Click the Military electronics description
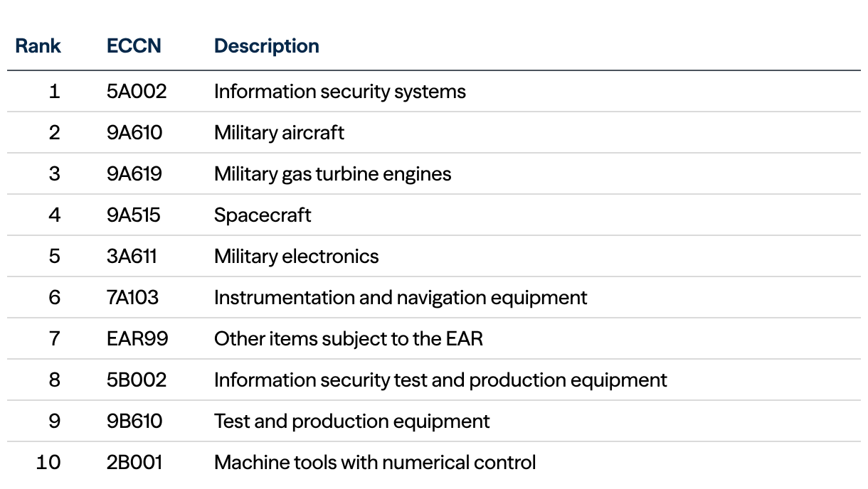This screenshot has width=868, height=489. pyautogui.click(x=296, y=257)
